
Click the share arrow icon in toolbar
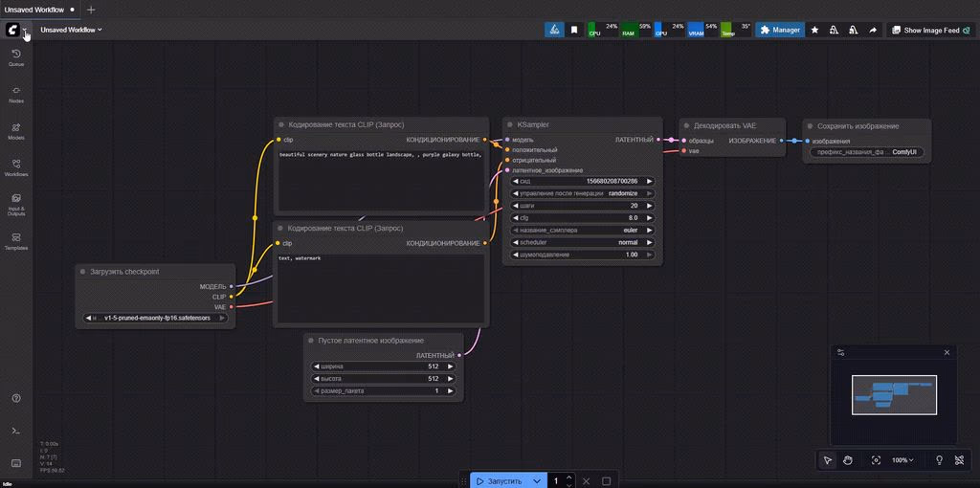pos(873,30)
